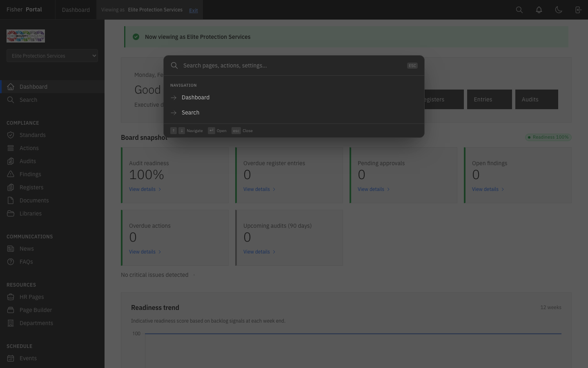Click the partially hidden Registers quick button
Viewport: 588px width, 368px height.
[x=444, y=99]
